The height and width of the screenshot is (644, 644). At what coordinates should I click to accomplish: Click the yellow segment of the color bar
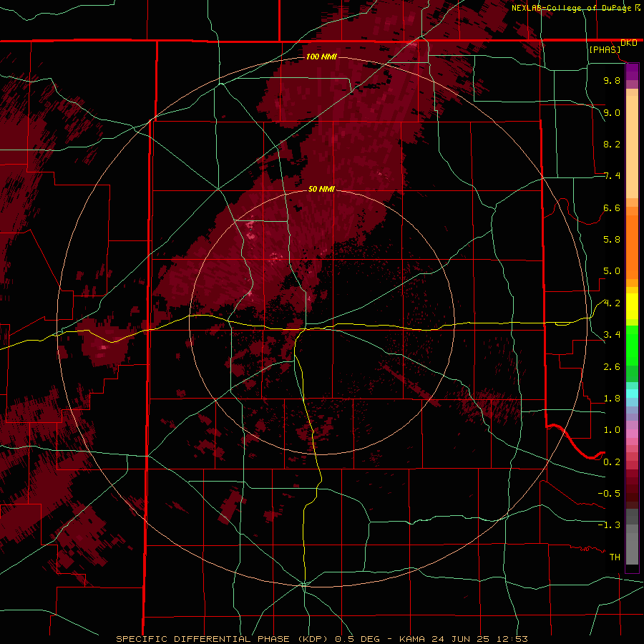coord(632,306)
